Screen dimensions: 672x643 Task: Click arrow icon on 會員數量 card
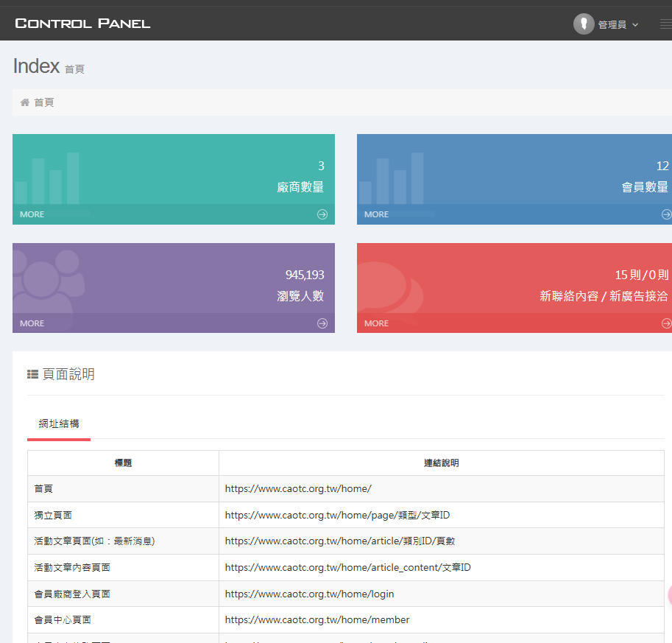point(667,214)
